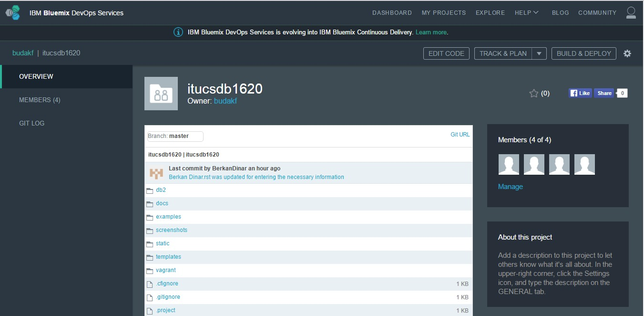Screen dimensions: 644x316
Task: Open the Git URL link
Action: (x=460, y=135)
